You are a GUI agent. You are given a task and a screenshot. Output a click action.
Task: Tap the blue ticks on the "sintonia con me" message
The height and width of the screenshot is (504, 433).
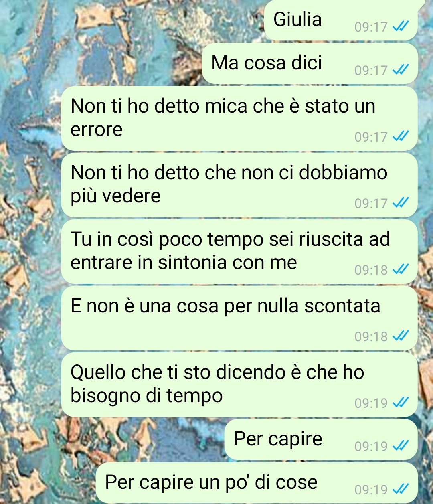pyautogui.click(x=400, y=270)
